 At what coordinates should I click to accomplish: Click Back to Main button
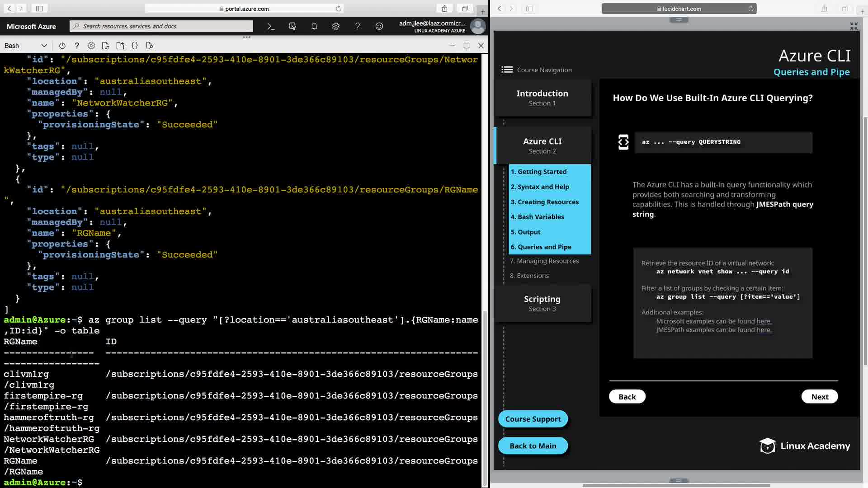(x=533, y=446)
